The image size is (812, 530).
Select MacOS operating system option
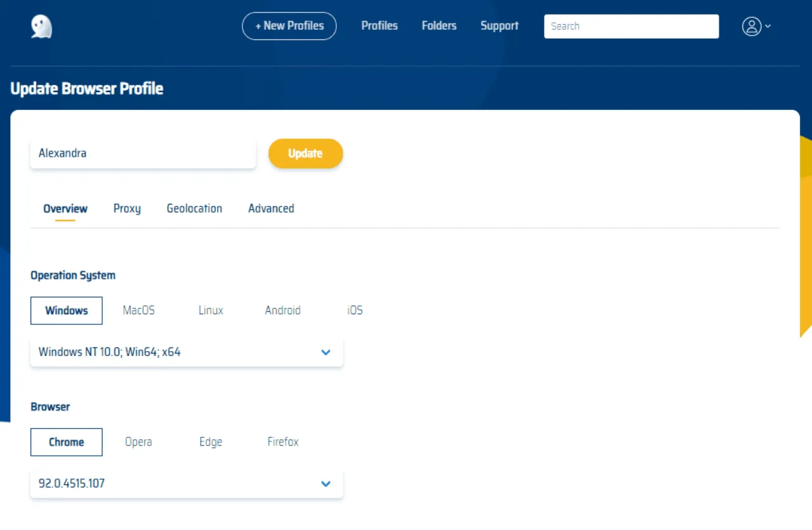(138, 310)
